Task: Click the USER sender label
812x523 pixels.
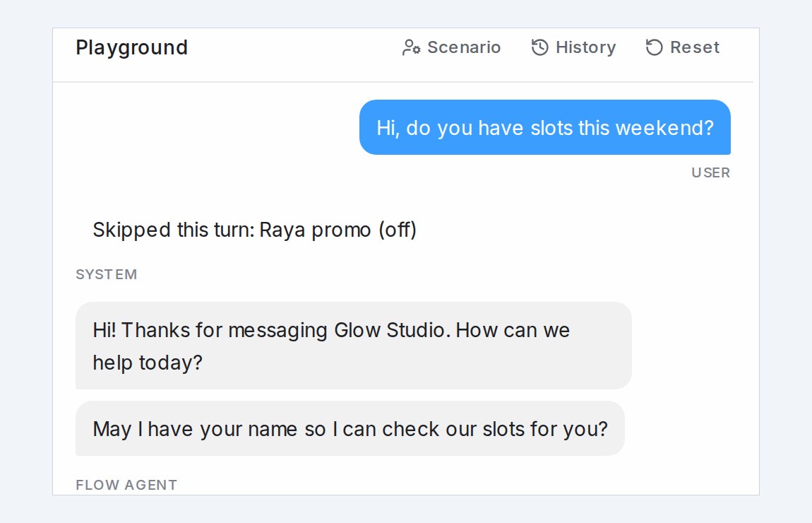Action: (710, 172)
